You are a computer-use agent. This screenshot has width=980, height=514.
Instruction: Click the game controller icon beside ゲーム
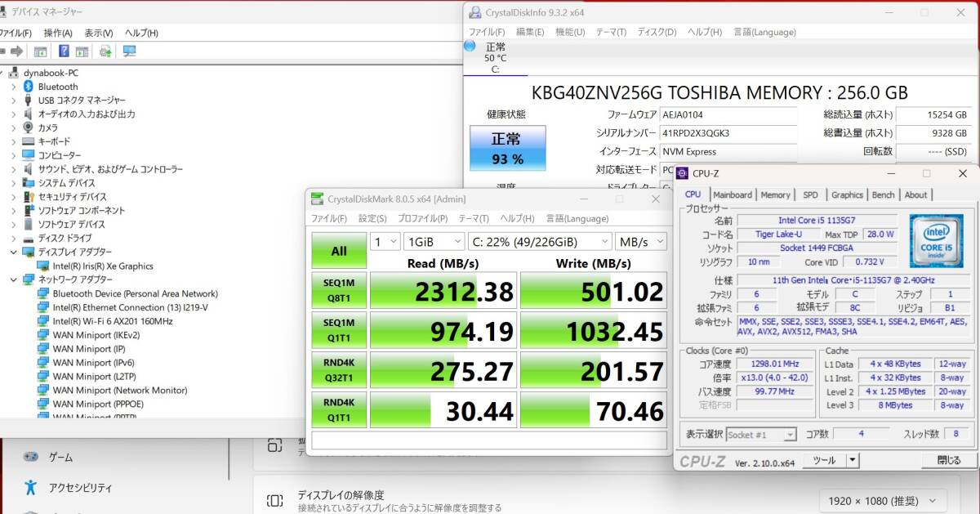click(30, 457)
